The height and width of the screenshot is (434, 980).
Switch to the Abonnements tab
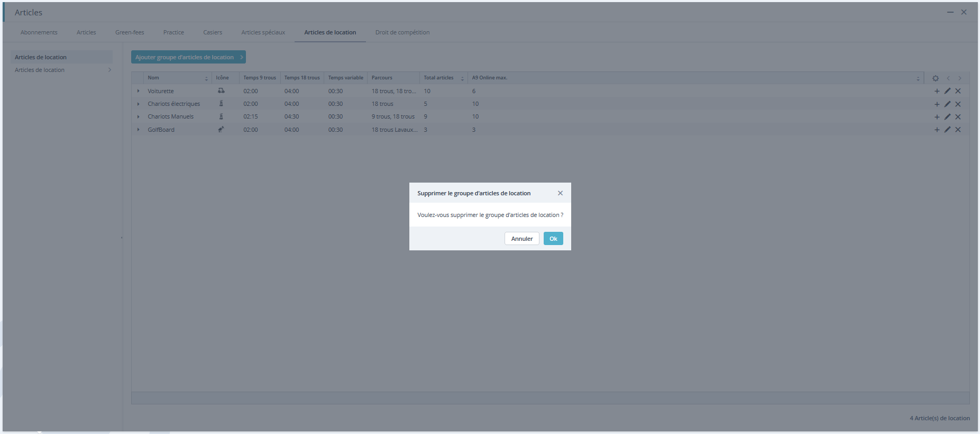click(x=39, y=32)
